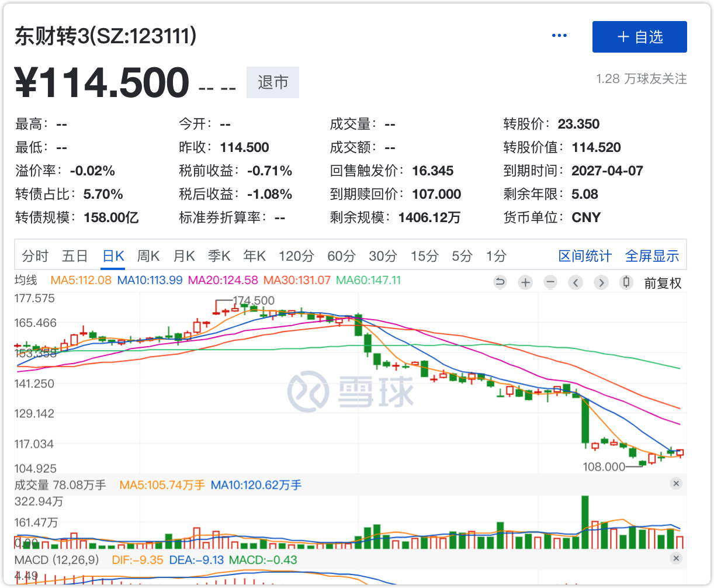Toggle the candlestick chart style icon
The image size is (714, 588).
click(x=626, y=283)
